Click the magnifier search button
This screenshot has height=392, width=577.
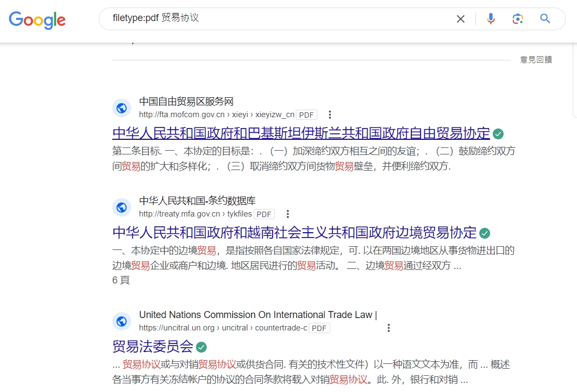point(545,18)
